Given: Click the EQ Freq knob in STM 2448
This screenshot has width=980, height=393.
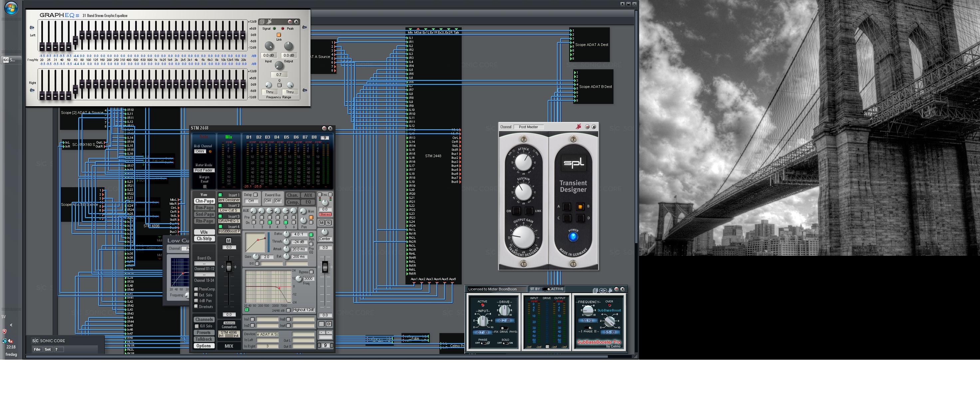Looking at the screenshot, I should (299, 279).
